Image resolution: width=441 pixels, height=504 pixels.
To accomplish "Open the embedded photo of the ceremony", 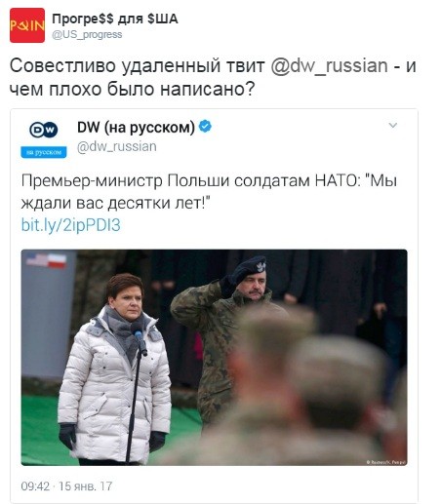I will 214,358.
